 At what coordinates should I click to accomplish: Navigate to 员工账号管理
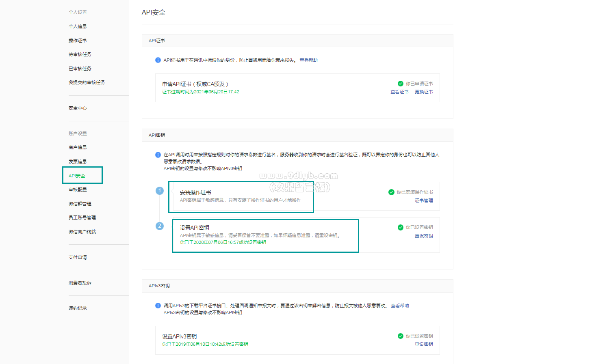point(82,218)
